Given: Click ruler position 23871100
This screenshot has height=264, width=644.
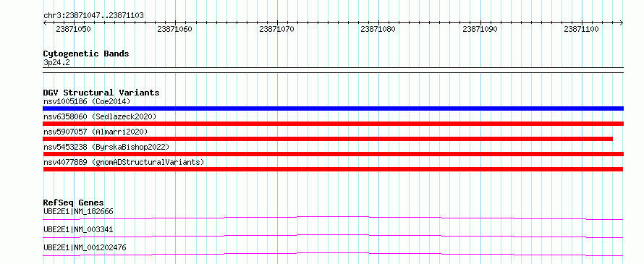Looking at the screenshot, I should [x=582, y=29].
